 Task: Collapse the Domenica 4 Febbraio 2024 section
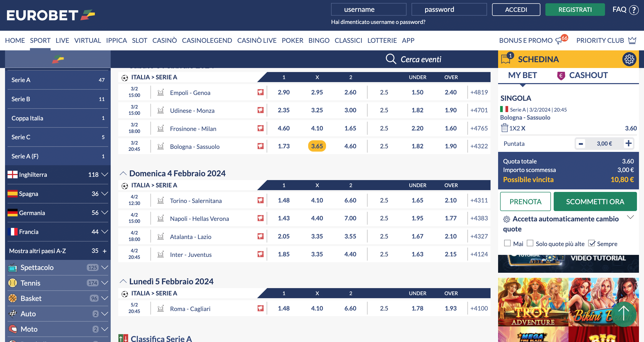tap(123, 174)
